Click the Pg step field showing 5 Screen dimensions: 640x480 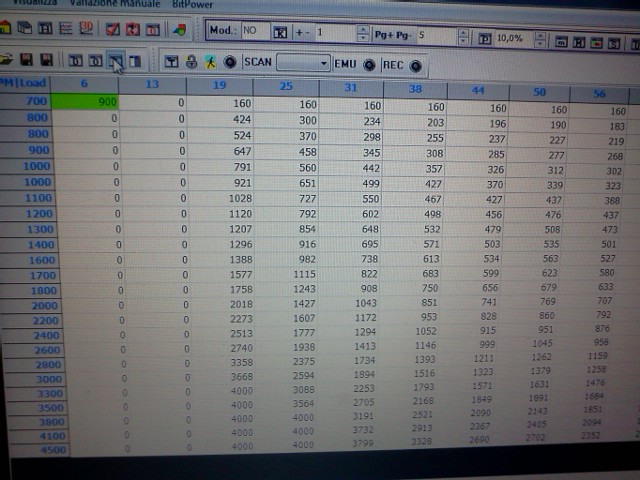(437, 36)
